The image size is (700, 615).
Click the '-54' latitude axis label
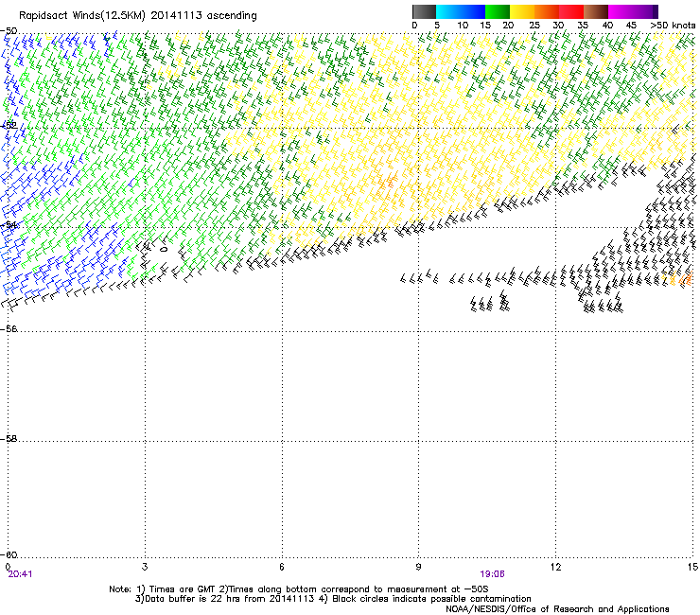9,225
